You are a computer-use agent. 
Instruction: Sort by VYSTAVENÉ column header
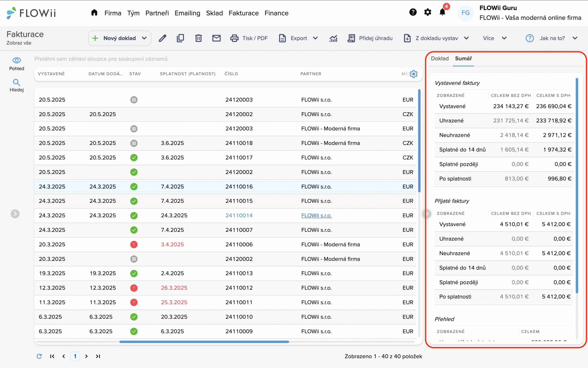[51, 74]
